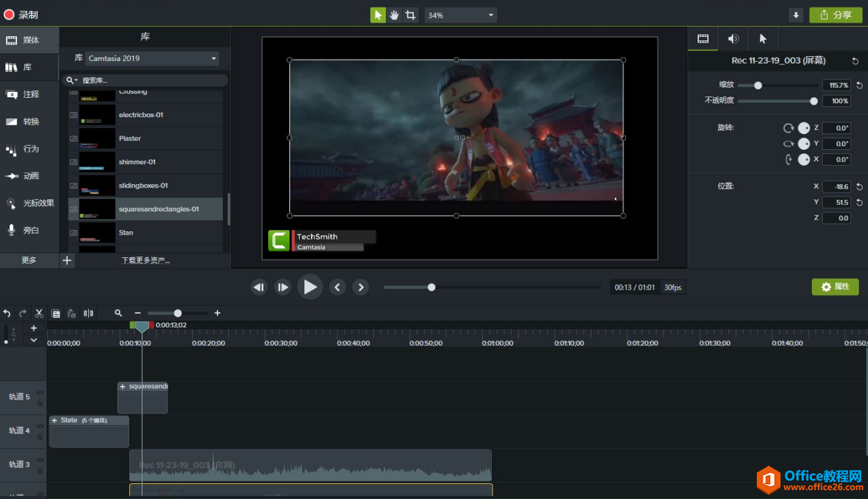Zoom in timeline with plus button
The width and height of the screenshot is (868, 499).
[218, 314]
